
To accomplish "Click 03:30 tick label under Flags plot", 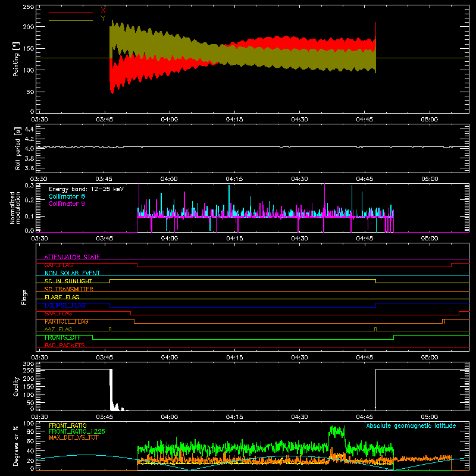I will point(39,358).
